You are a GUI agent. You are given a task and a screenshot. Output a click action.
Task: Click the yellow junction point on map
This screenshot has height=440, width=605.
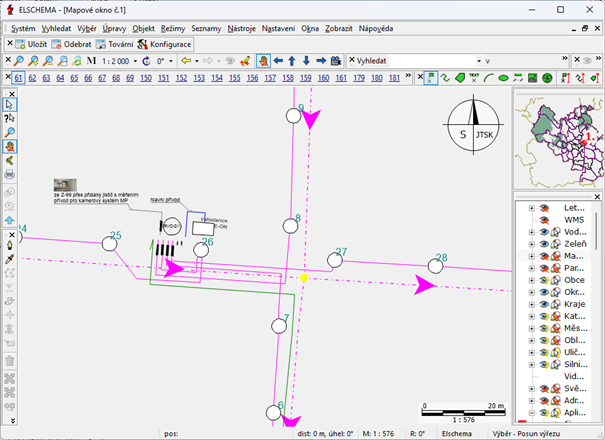[304, 277]
